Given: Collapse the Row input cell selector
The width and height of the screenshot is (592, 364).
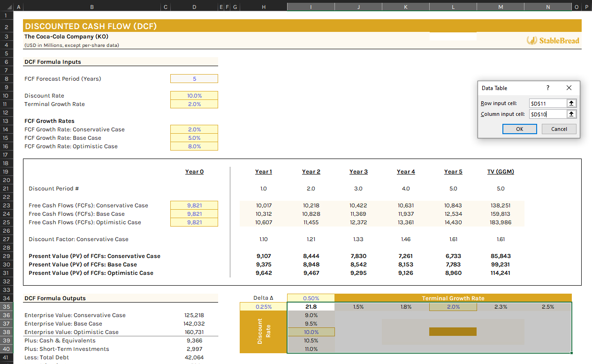Looking at the screenshot, I should [571, 103].
